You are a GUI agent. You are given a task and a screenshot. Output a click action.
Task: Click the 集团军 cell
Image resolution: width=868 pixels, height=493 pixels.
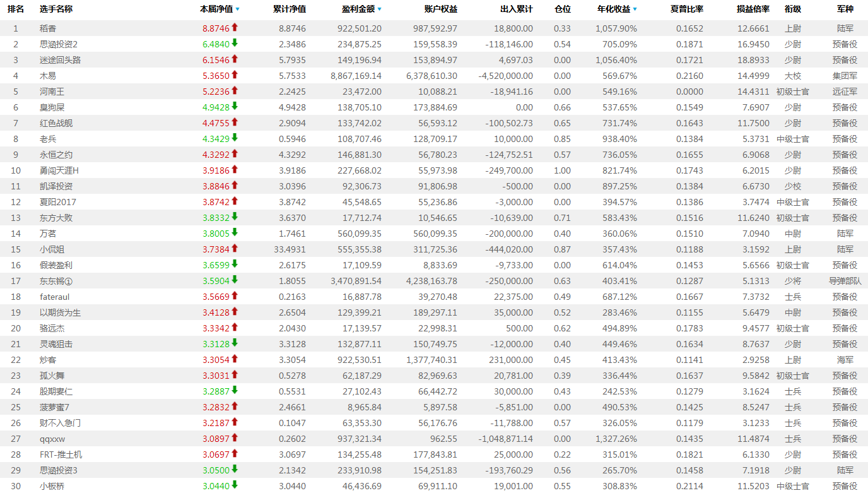(845, 76)
